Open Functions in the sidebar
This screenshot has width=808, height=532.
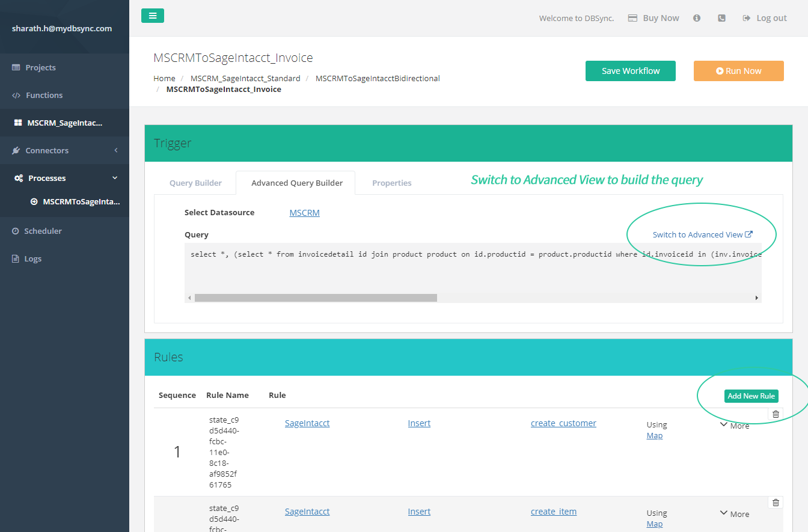point(43,95)
